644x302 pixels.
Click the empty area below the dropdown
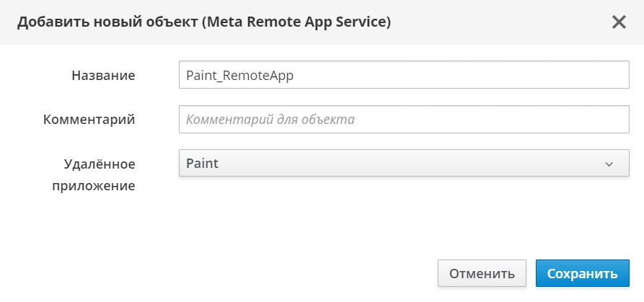coord(404,216)
